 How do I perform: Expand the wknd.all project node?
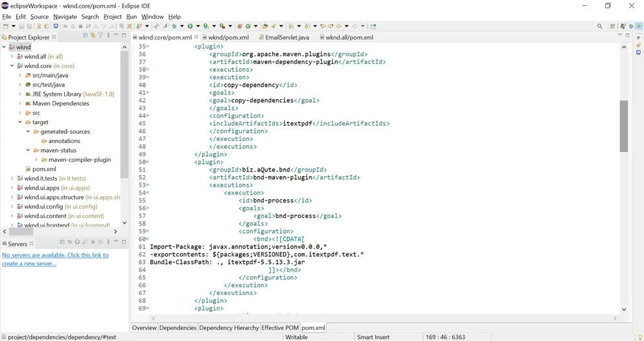click(x=12, y=57)
